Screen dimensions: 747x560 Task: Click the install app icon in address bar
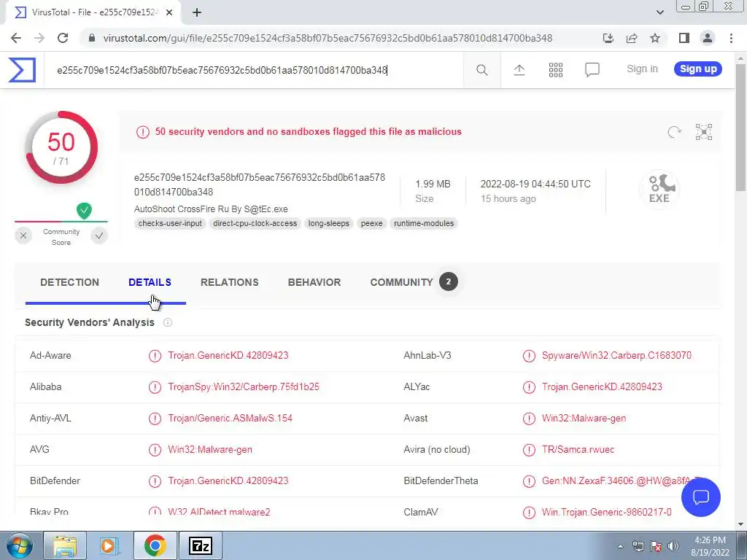coord(608,38)
